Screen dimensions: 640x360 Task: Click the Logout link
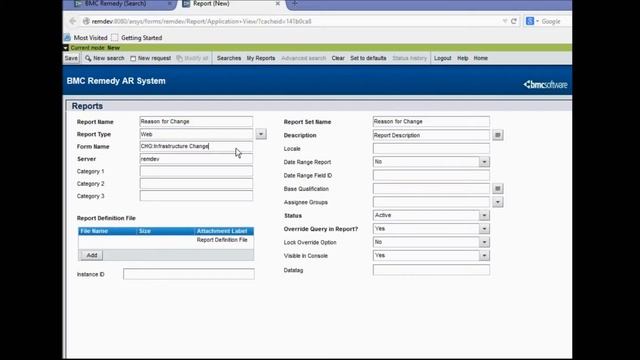(x=442, y=58)
